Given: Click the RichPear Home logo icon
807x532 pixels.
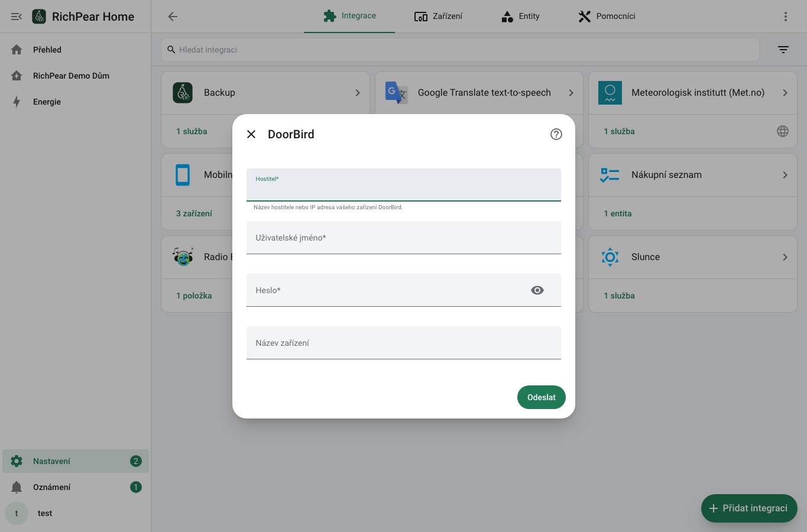Looking at the screenshot, I should click(39, 17).
